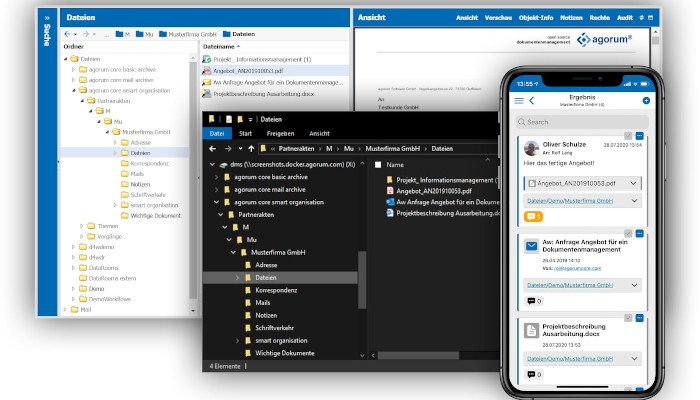Expand 'smart organisation' folder in Explorer tree
This screenshot has height=400, width=700.
click(x=237, y=341)
